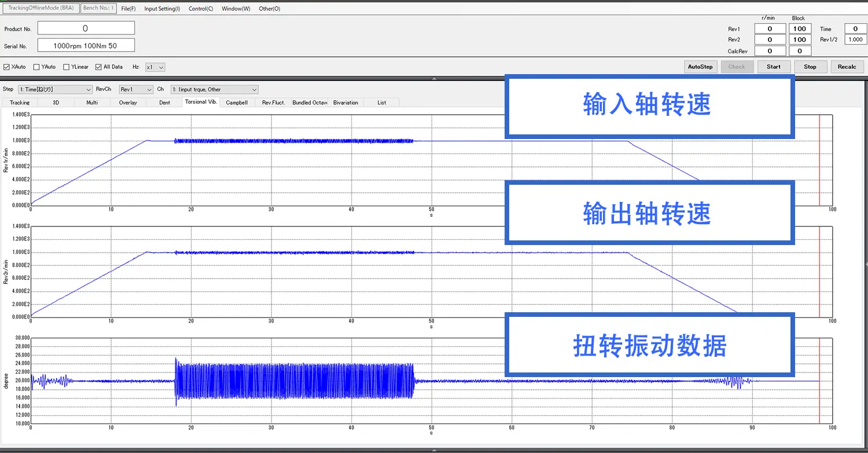
Task: Click the Bench No. button
Action: (x=98, y=8)
